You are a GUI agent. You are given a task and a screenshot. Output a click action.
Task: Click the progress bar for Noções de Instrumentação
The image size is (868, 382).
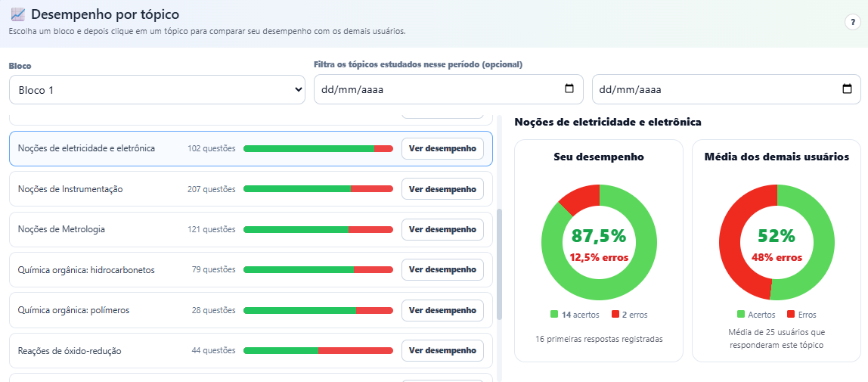(x=318, y=189)
